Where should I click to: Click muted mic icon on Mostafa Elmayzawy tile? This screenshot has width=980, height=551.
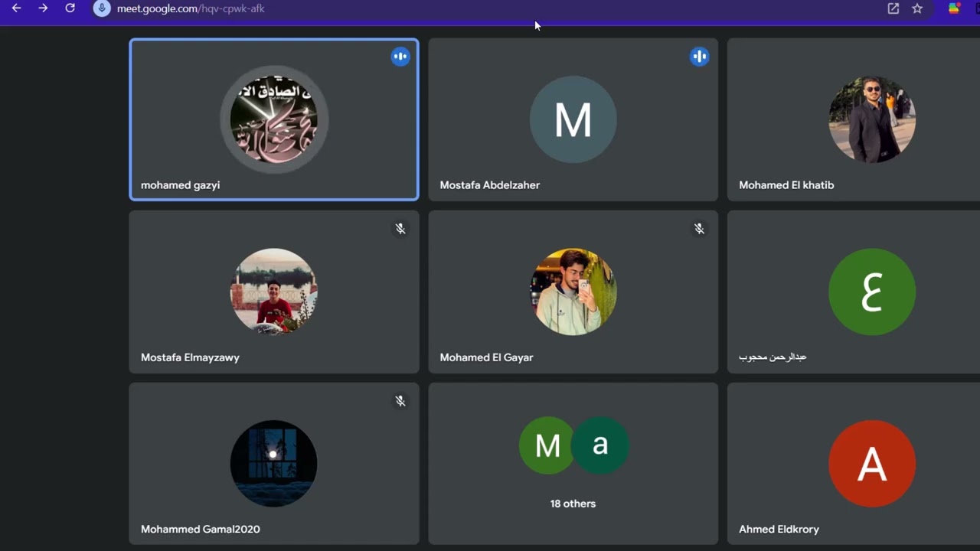coord(400,229)
